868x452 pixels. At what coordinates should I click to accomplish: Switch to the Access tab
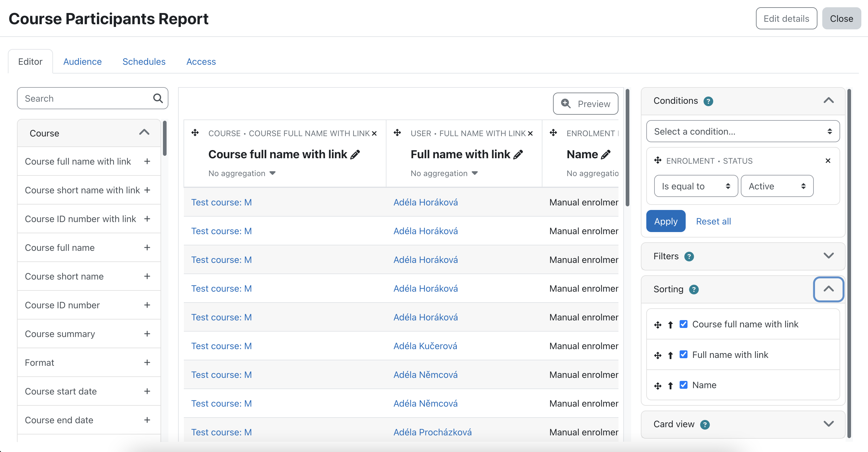pyautogui.click(x=201, y=62)
